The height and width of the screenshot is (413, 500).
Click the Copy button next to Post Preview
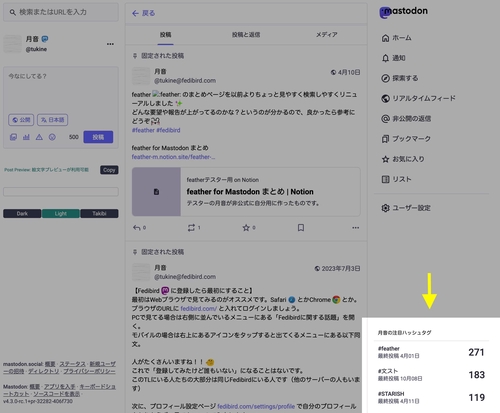(x=109, y=170)
